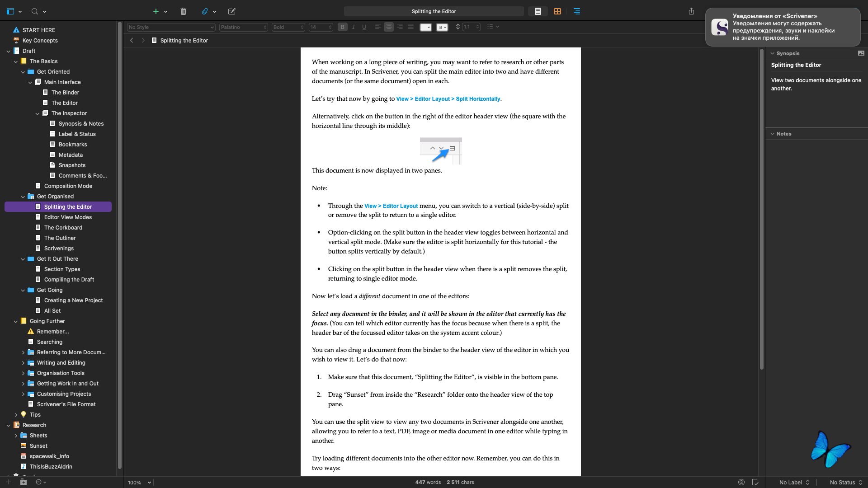Click the text color swatch

point(425,27)
